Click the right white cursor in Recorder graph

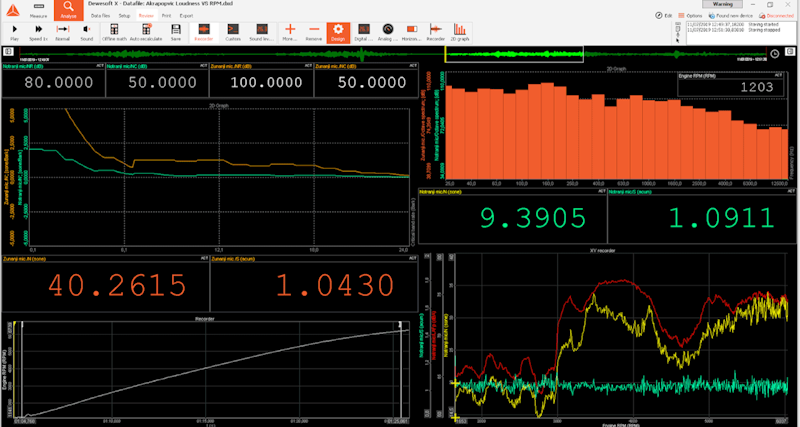(x=401, y=369)
